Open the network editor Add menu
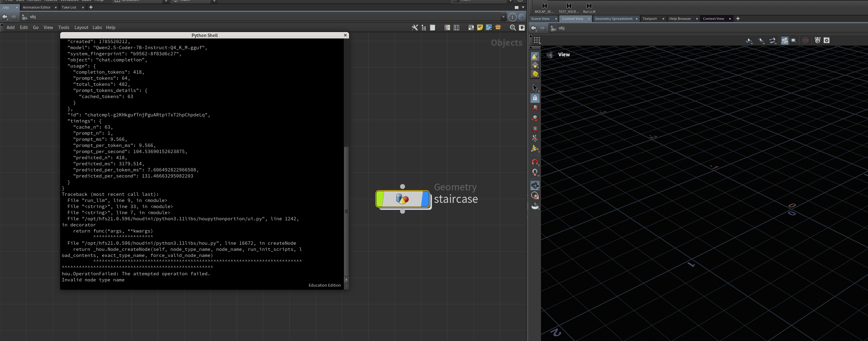This screenshot has height=341, width=868. click(x=10, y=28)
